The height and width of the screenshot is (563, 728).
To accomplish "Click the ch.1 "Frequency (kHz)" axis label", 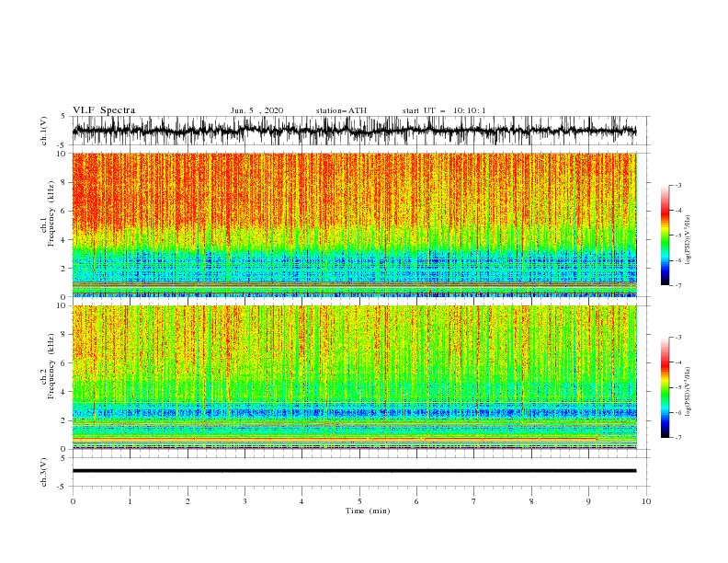I will pos(51,213).
